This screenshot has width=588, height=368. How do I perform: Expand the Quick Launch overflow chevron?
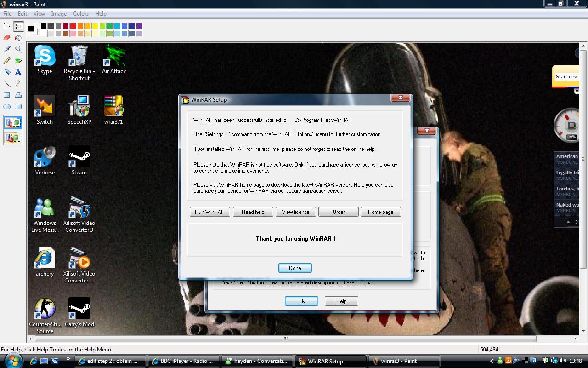(68, 358)
